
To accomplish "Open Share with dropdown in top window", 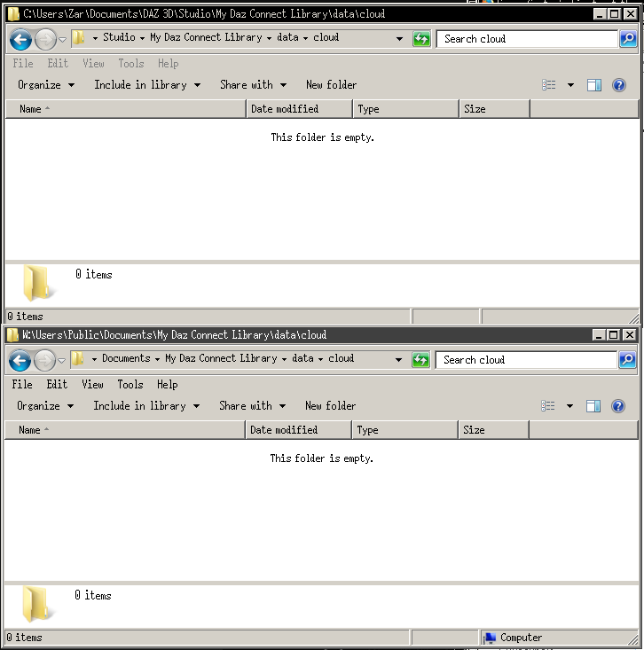I will click(x=254, y=85).
